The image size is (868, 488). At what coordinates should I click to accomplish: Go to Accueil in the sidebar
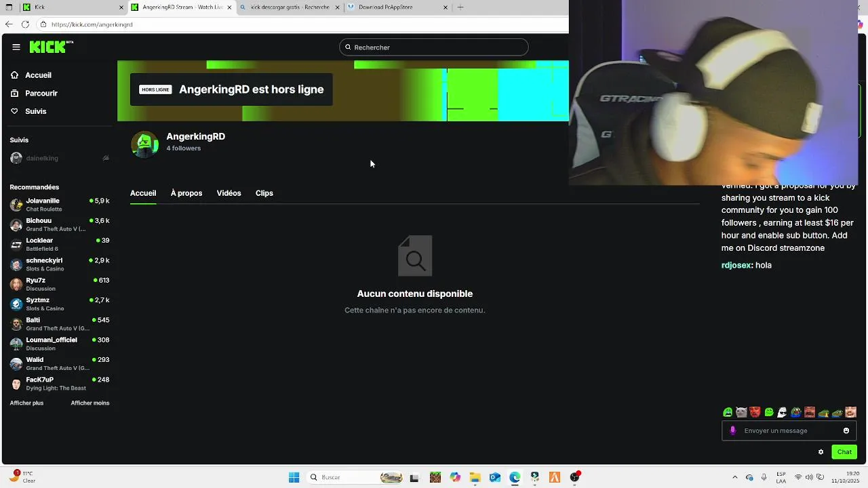[x=38, y=75]
